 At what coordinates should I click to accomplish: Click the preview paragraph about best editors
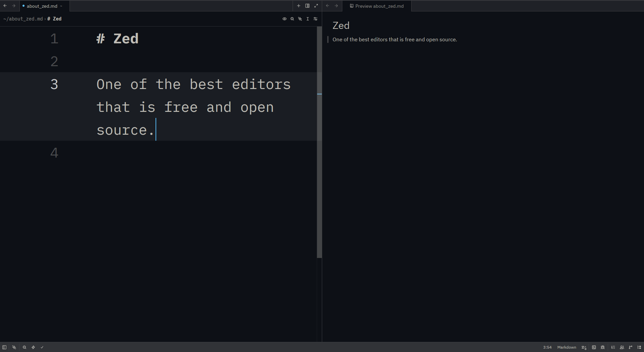[395, 40]
